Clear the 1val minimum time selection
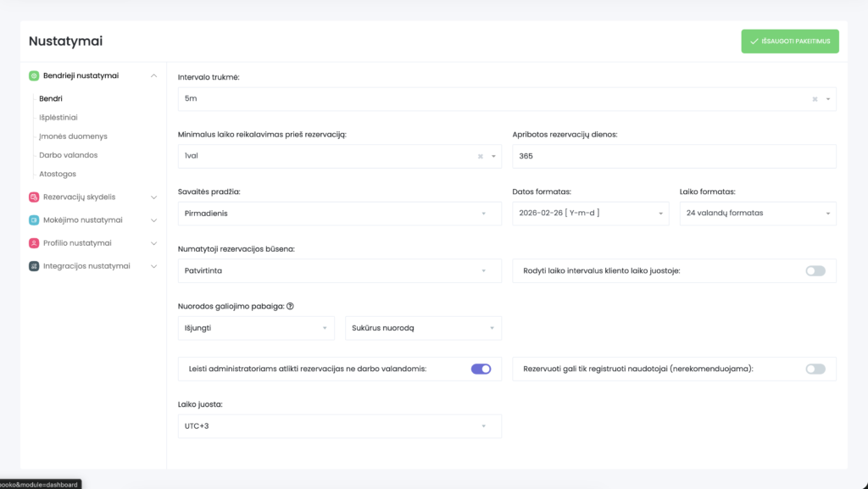This screenshot has height=489, width=868. tap(480, 156)
